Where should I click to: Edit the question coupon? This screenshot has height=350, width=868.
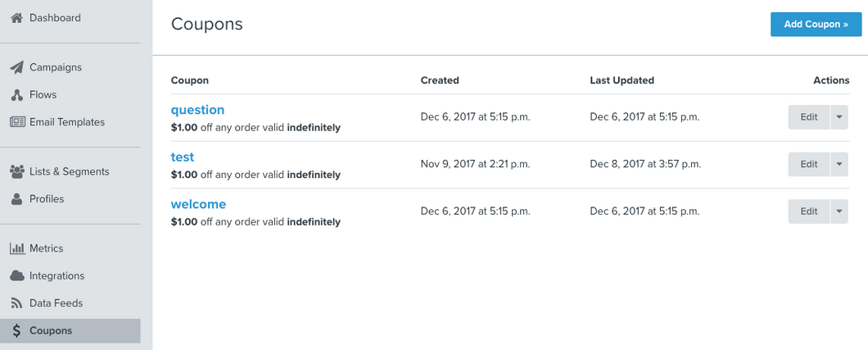click(809, 117)
